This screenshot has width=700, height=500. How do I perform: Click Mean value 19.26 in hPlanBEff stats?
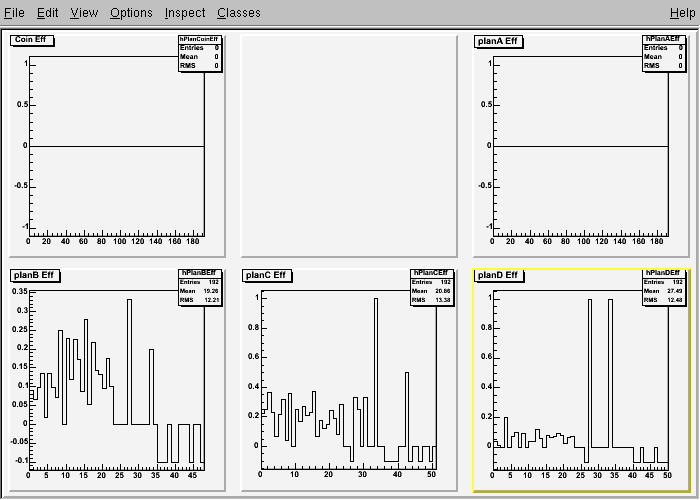pos(210,291)
